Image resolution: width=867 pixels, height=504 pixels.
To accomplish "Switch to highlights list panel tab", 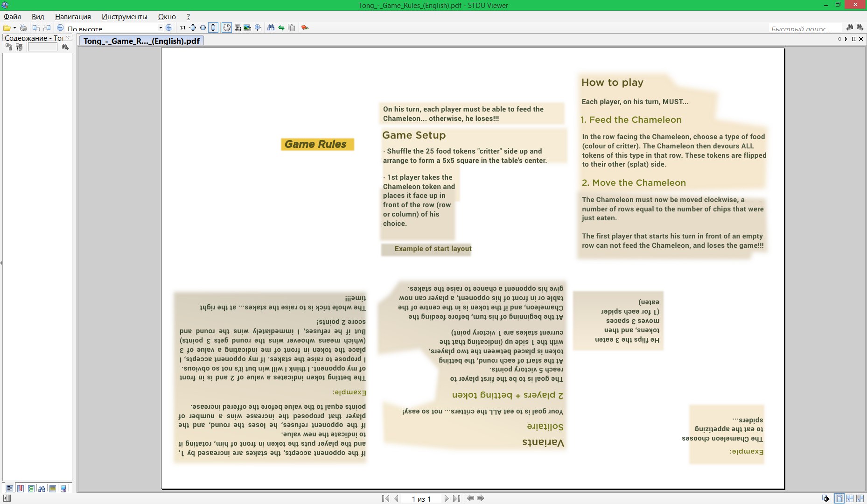I will point(53,489).
